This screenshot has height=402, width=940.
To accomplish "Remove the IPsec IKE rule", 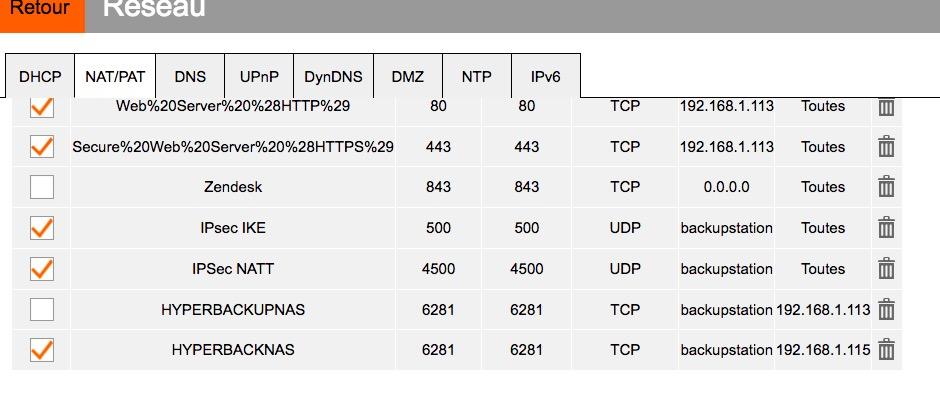I will click(886, 228).
